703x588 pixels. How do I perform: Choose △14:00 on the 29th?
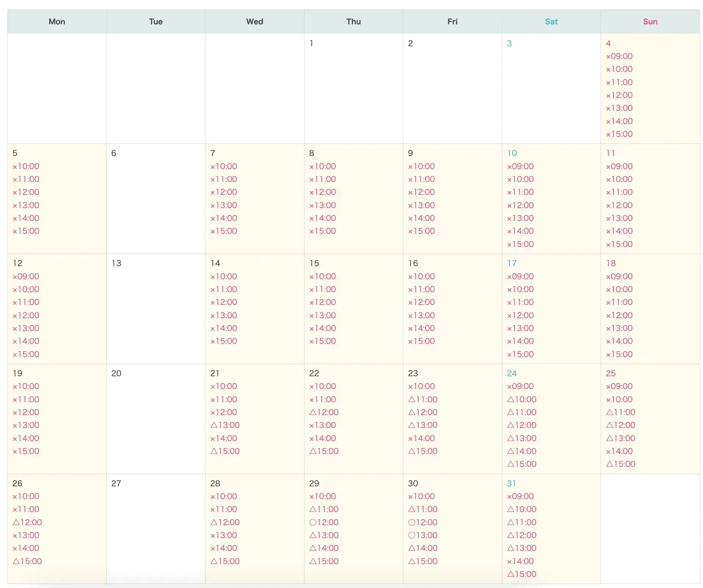tap(324, 548)
